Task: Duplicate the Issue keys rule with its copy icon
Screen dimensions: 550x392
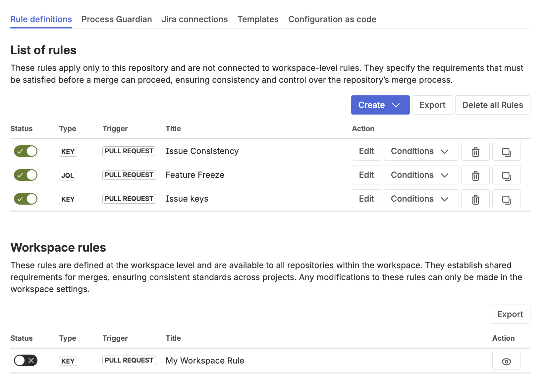Action: coord(506,199)
